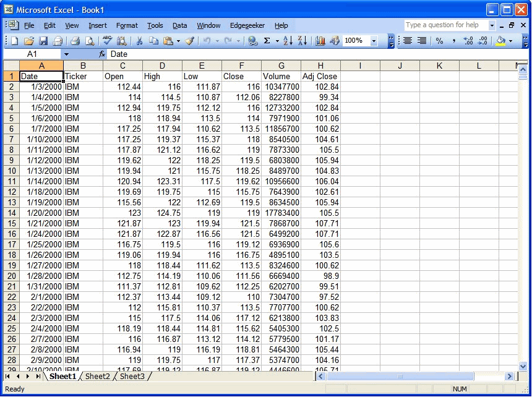Select date cell 1/14/2000
Viewport: 532px width, 397px height.
41,181
